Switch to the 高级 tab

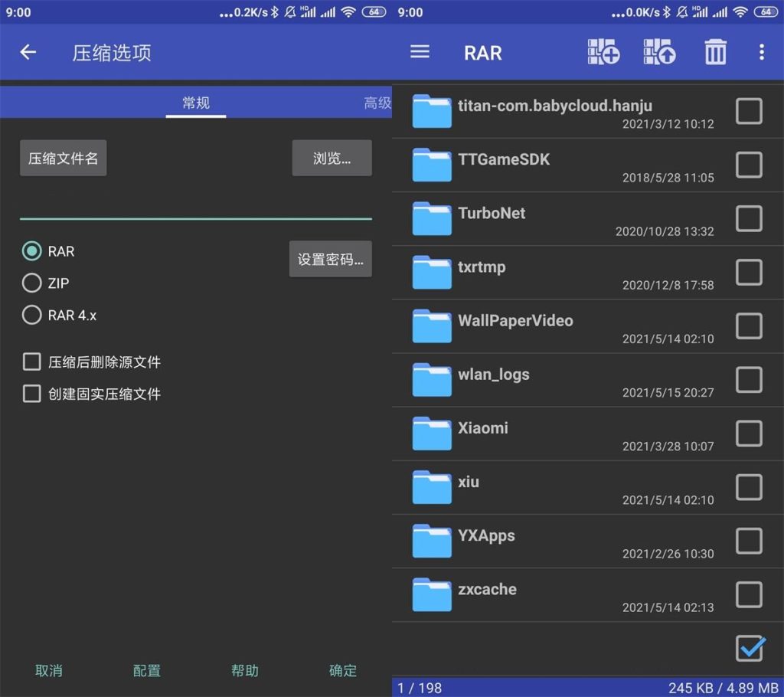coord(377,102)
